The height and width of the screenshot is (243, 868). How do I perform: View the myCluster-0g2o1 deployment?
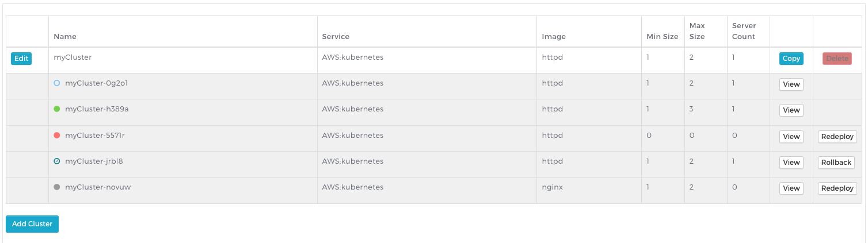point(791,84)
